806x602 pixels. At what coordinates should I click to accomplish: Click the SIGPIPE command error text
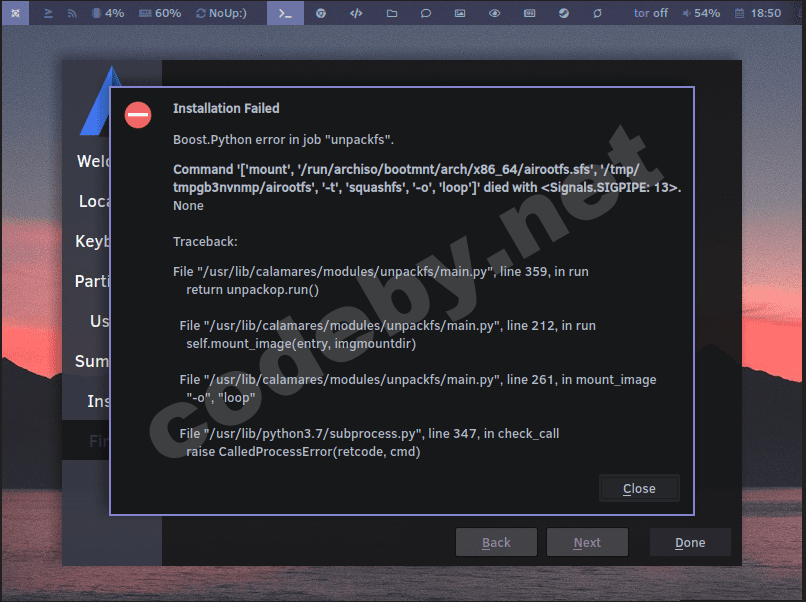[x=427, y=178]
